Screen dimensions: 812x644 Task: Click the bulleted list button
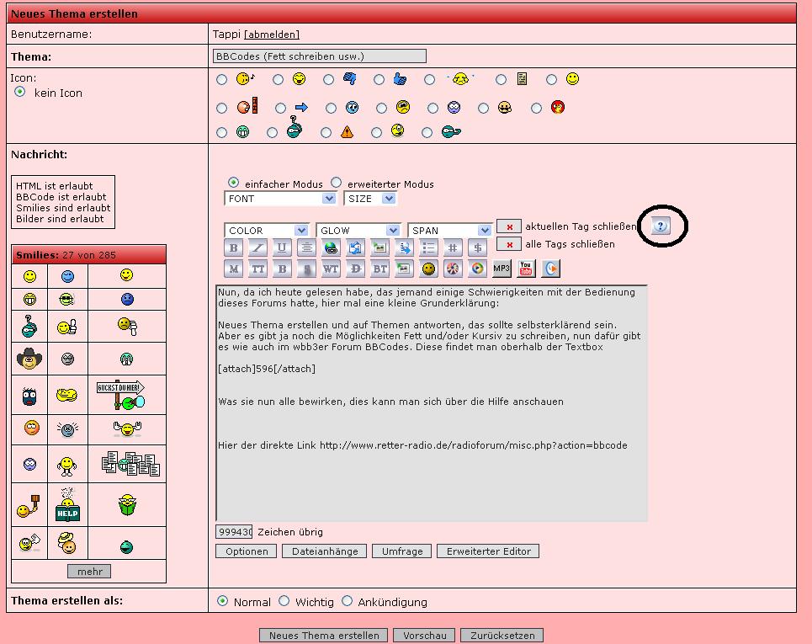coord(428,247)
